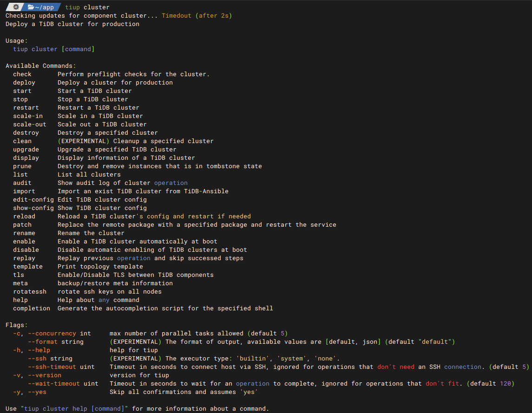The width and height of the screenshot is (532, 413).
Task: Click the '--yes' flag
Action: (37, 392)
